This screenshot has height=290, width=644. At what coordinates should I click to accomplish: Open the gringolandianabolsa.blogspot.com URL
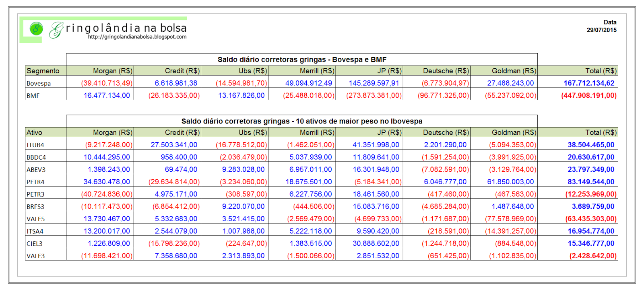click(137, 37)
